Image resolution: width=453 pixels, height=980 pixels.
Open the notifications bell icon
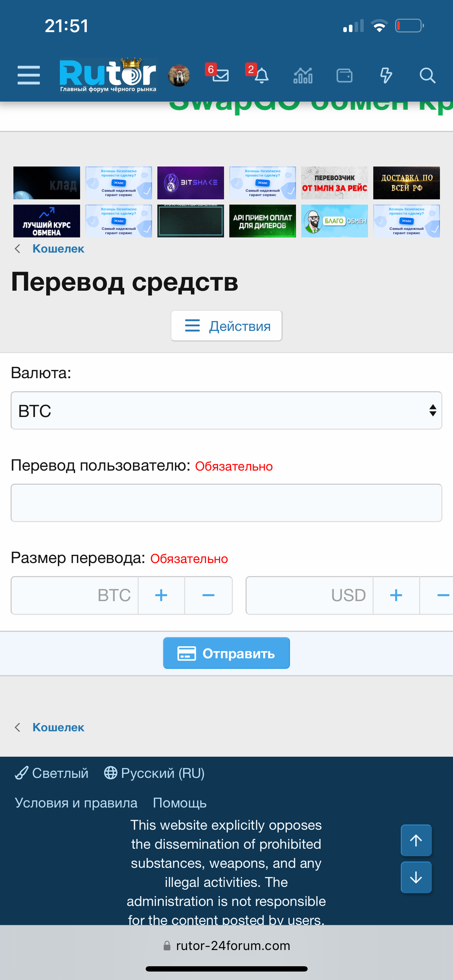point(261,75)
